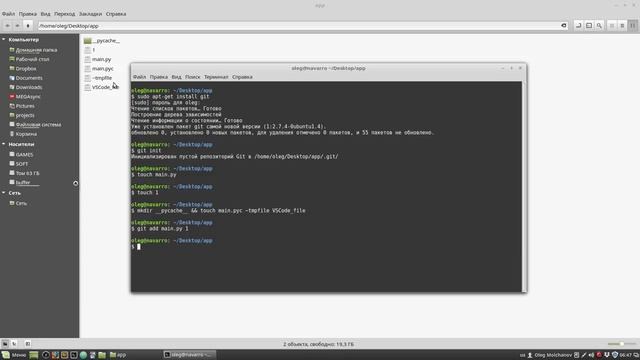Viewport: 640px width, 360px height.
Task: Show desktop via the taskbar icon
Action: (x=34, y=355)
